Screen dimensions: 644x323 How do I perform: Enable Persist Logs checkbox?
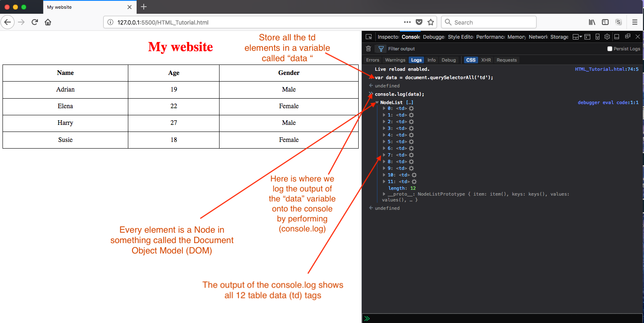click(x=610, y=49)
